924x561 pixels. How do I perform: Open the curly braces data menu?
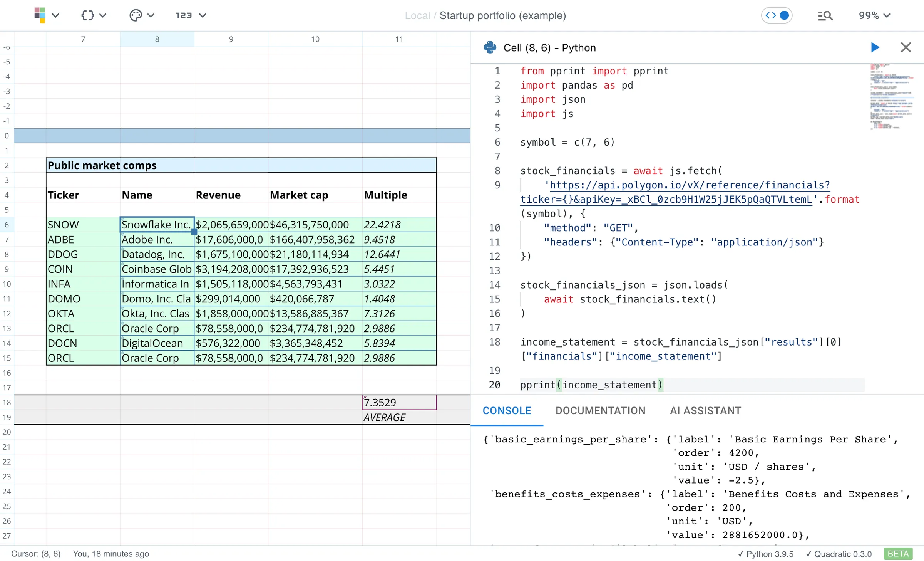coord(88,15)
